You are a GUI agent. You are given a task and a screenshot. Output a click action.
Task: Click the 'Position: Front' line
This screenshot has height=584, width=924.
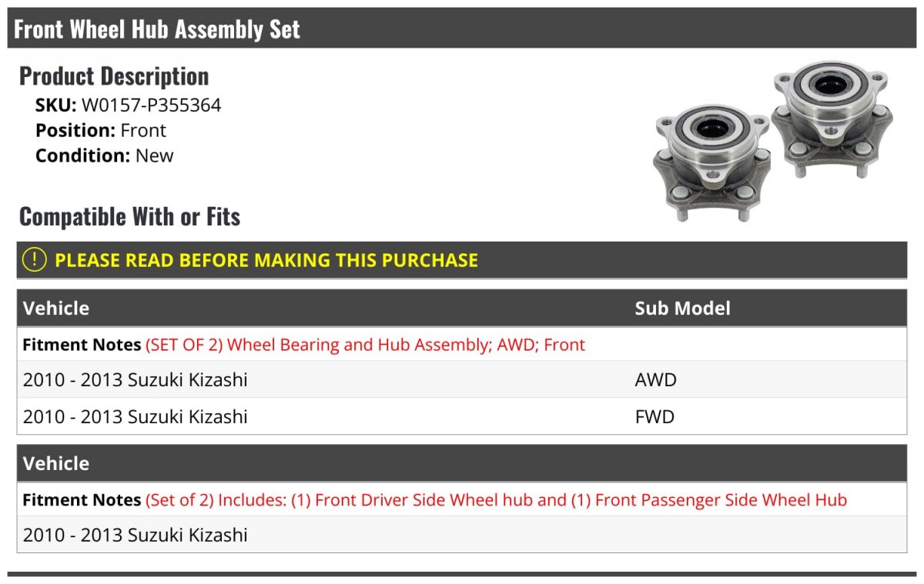point(101,130)
